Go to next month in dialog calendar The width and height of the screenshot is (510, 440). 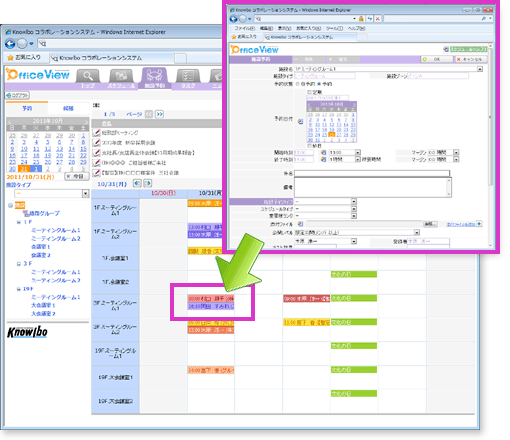point(354,104)
